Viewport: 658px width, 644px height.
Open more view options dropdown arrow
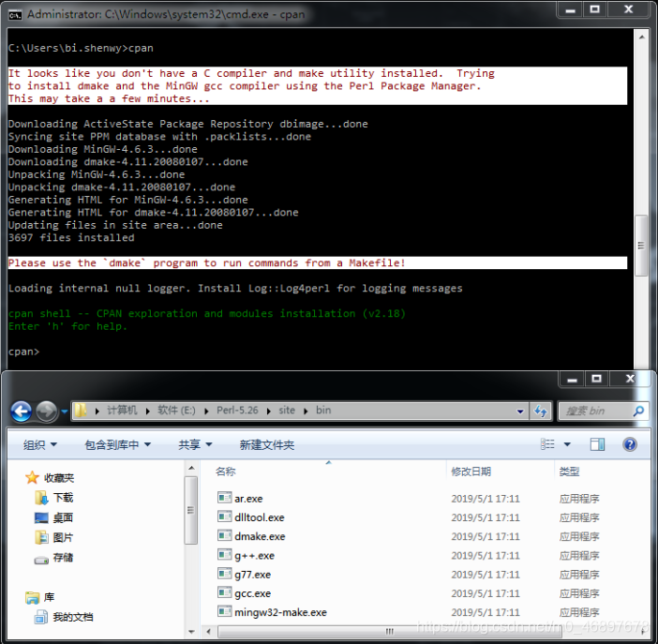coord(567,444)
